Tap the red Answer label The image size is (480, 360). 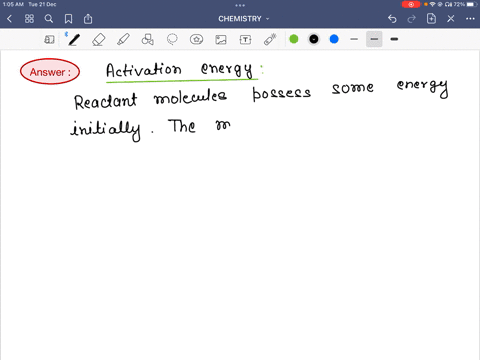click(x=50, y=72)
